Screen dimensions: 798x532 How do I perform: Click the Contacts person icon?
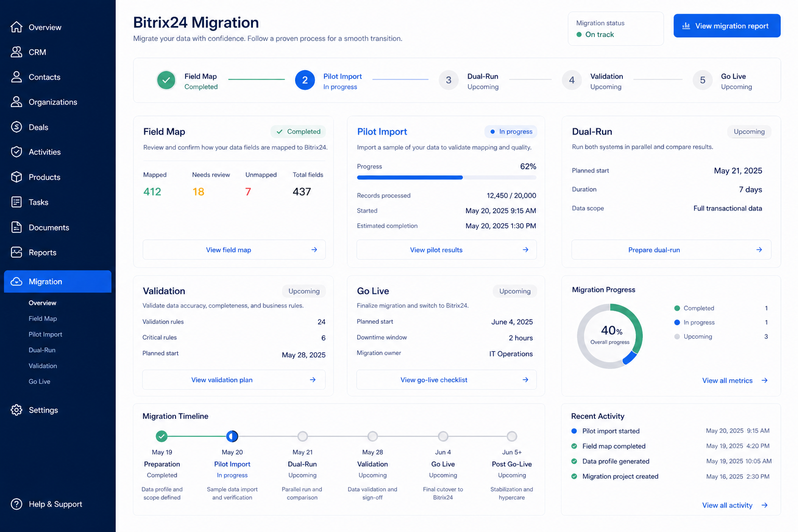[x=17, y=77]
